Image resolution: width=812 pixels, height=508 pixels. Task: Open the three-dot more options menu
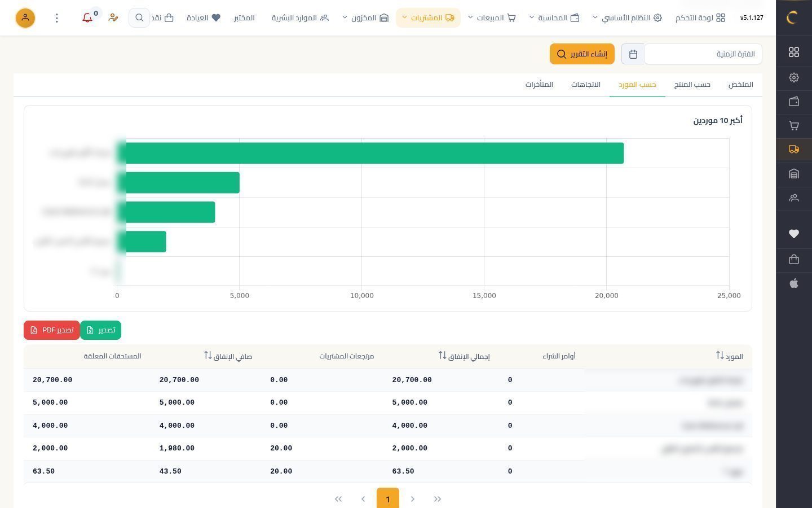point(56,18)
